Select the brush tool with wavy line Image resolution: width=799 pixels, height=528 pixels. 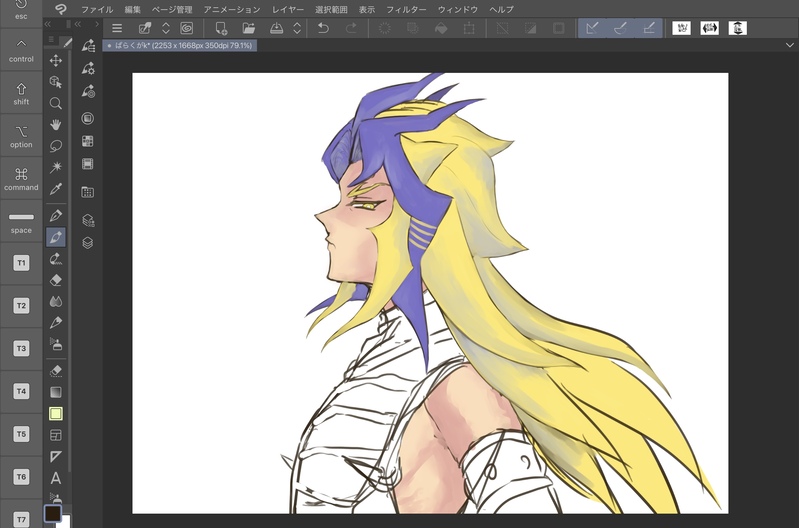pyautogui.click(x=56, y=259)
